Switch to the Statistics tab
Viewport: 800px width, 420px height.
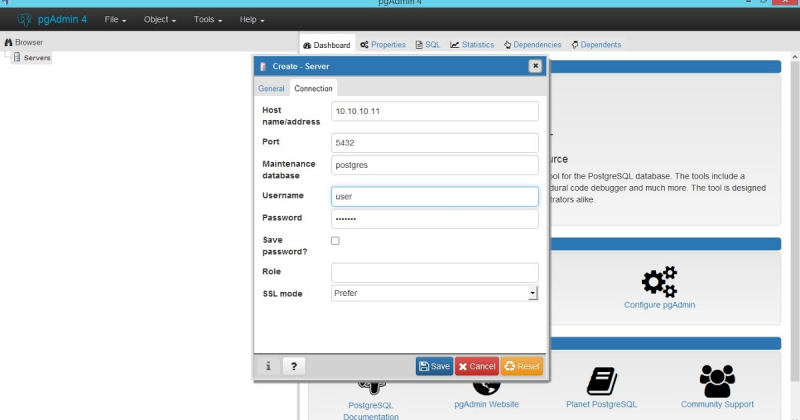coord(472,45)
